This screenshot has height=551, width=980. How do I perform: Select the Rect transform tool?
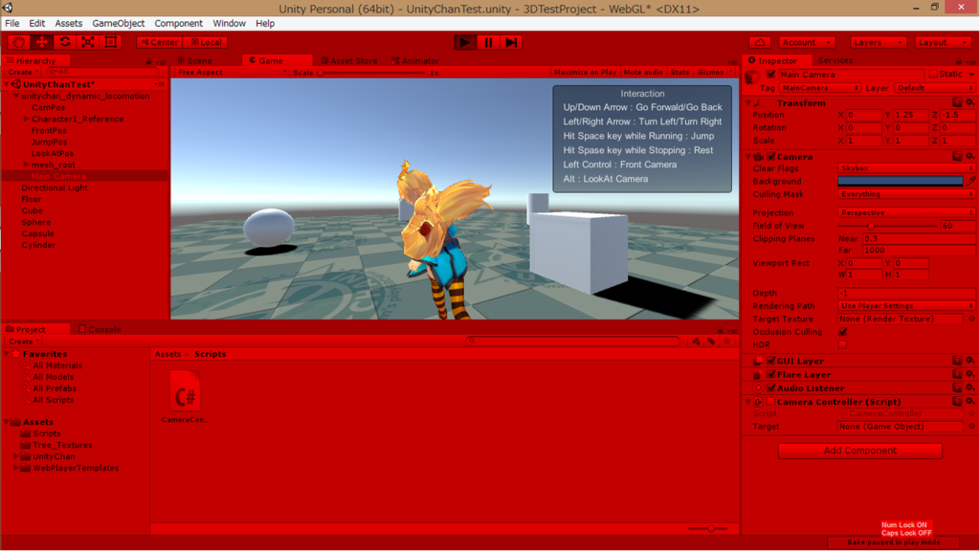111,42
